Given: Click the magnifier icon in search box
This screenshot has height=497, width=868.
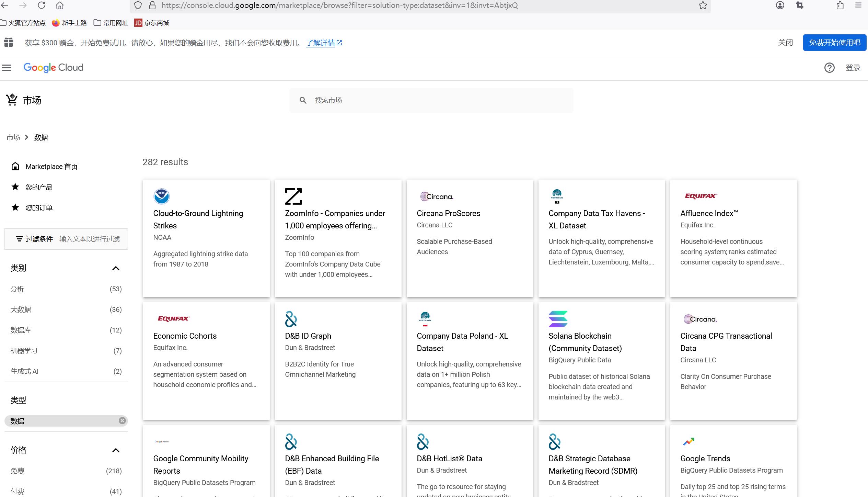Looking at the screenshot, I should [x=303, y=100].
